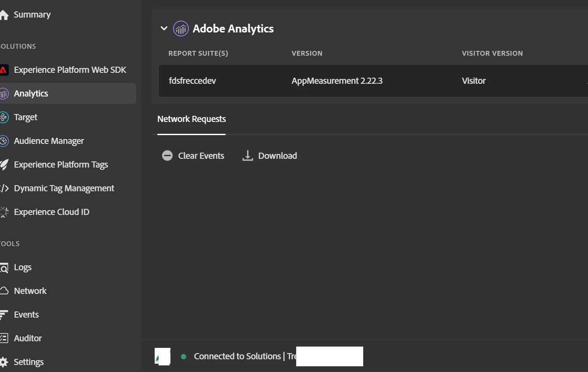Click the Download button text

pyautogui.click(x=278, y=156)
